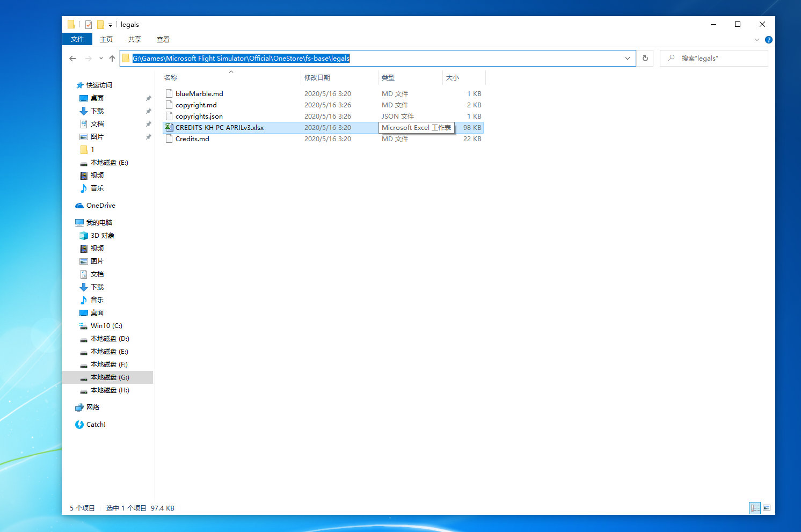Open 下载 under 我的电脑
Image resolution: width=801 pixels, height=532 pixels.
pyautogui.click(x=97, y=287)
